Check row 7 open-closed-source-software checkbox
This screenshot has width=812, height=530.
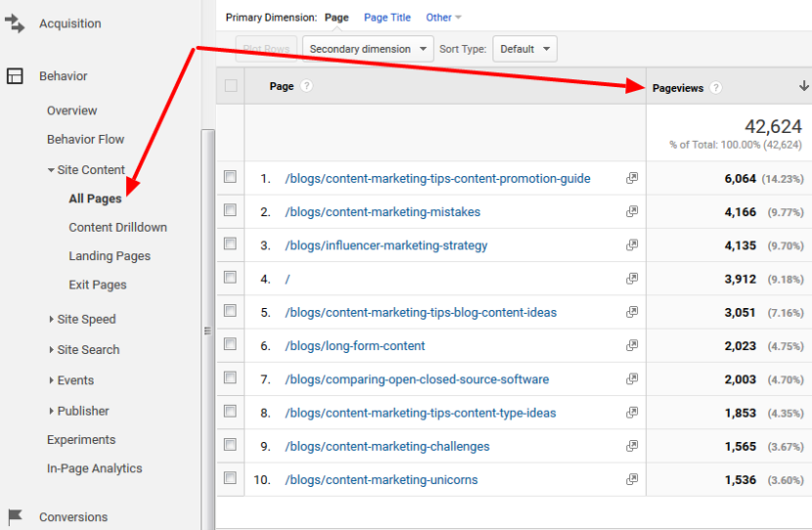click(x=230, y=377)
